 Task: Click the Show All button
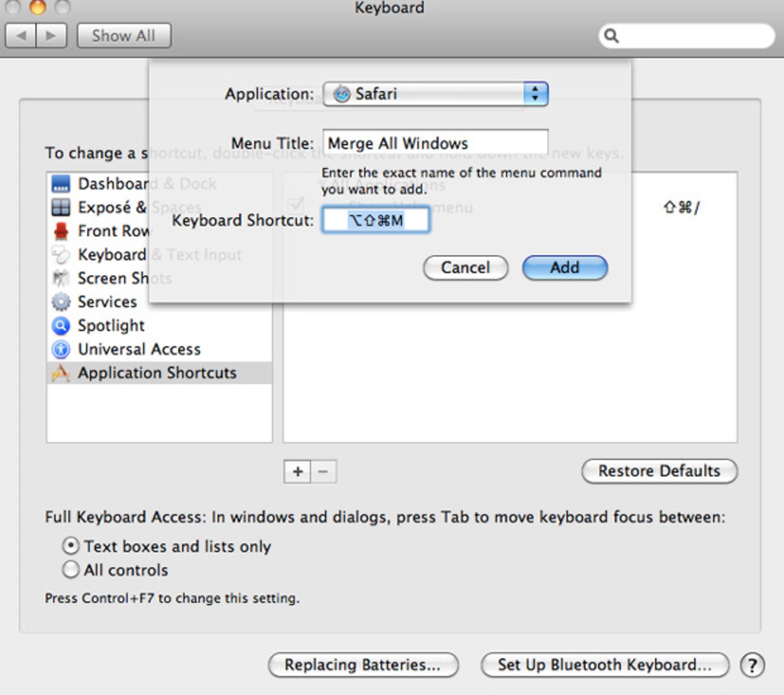tap(124, 36)
